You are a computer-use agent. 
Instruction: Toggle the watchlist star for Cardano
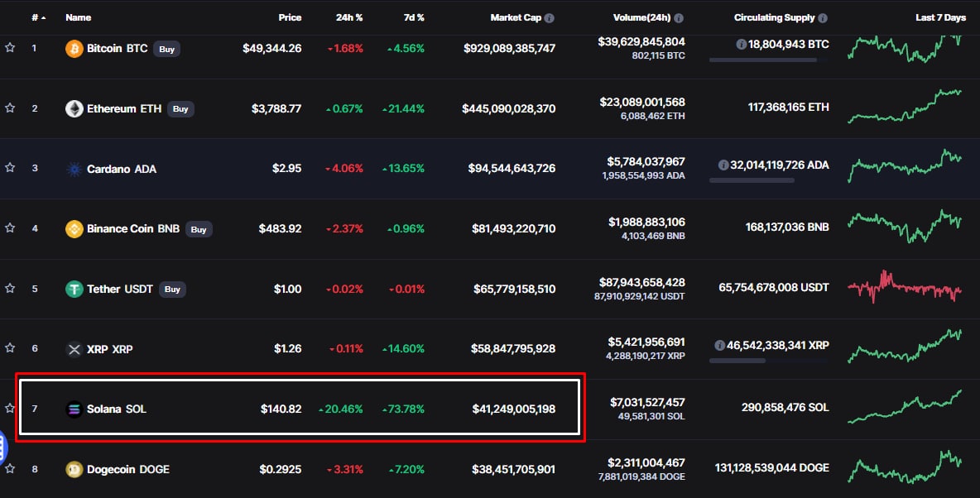10,168
